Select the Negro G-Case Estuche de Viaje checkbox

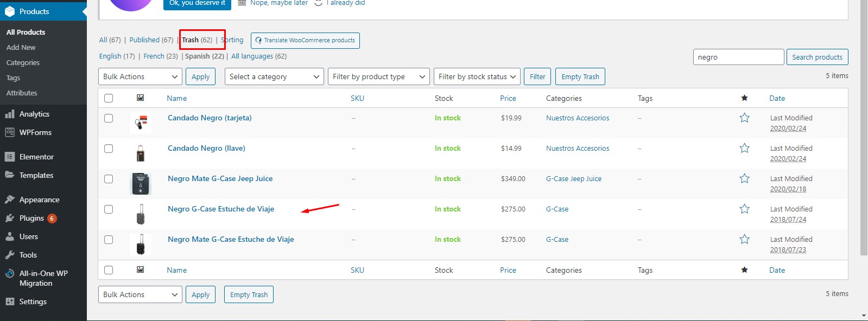109,209
